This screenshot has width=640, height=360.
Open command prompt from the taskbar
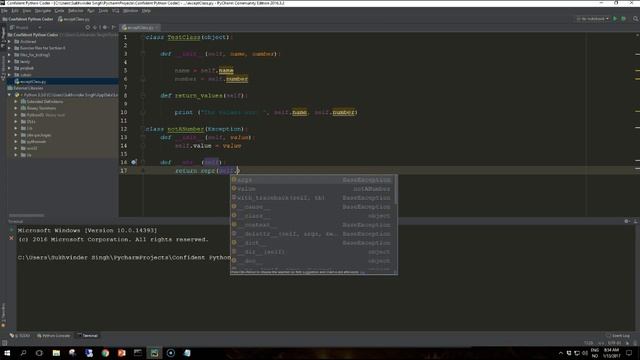pyautogui.click(x=138, y=353)
